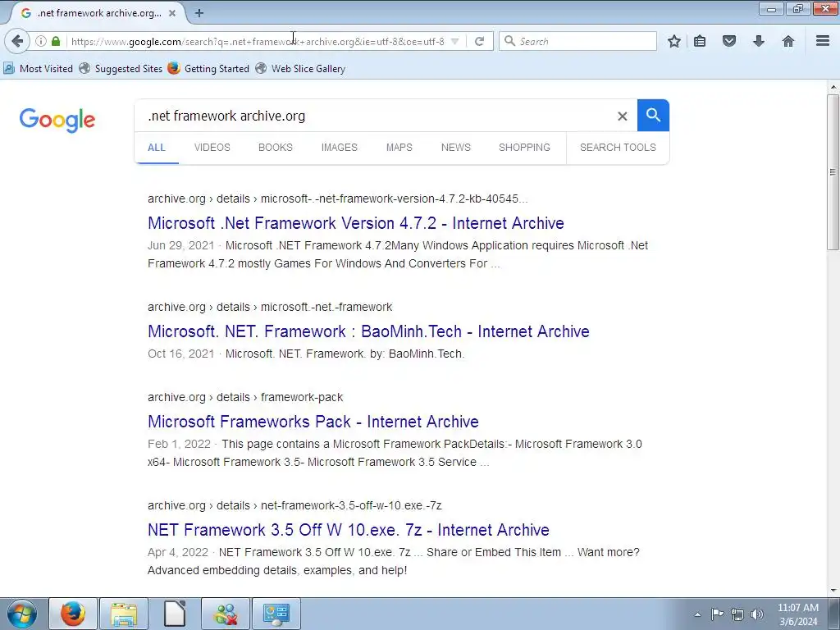Click the 'Feb 1, 2022' result date
Screen dimensions: 840x630
[x=179, y=444]
